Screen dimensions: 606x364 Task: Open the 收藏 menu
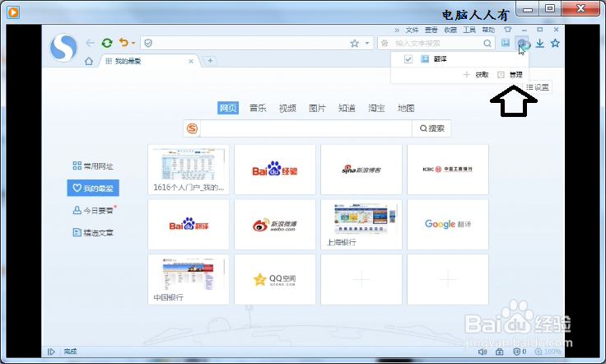coord(450,30)
